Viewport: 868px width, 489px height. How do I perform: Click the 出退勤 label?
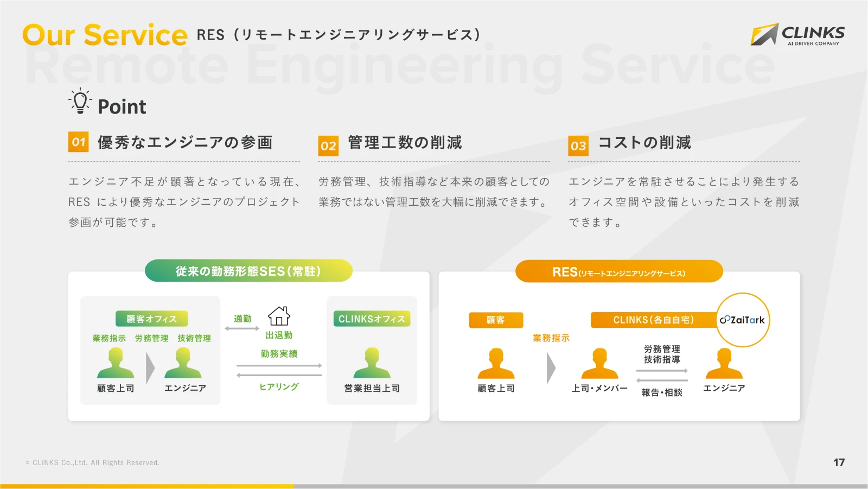click(x=279, y=335)
